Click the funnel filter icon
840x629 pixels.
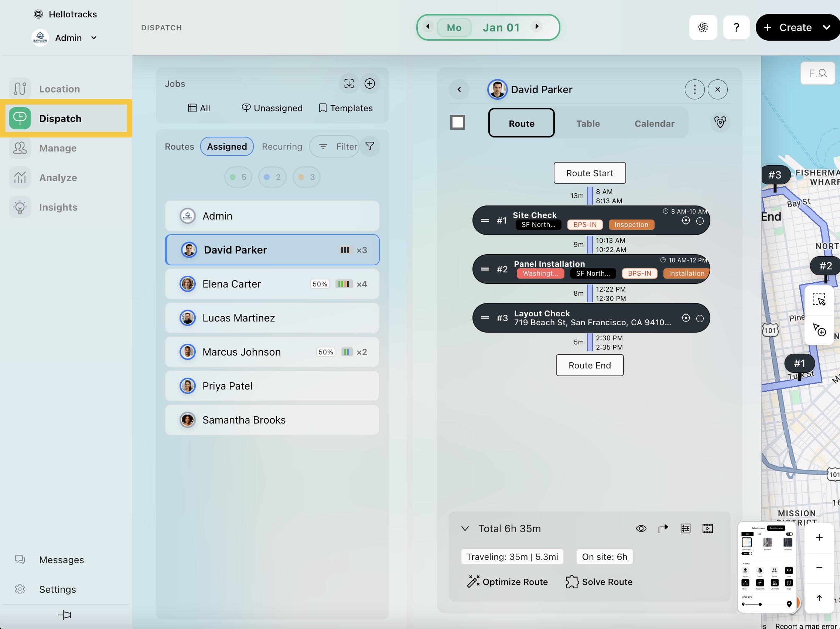369,146
